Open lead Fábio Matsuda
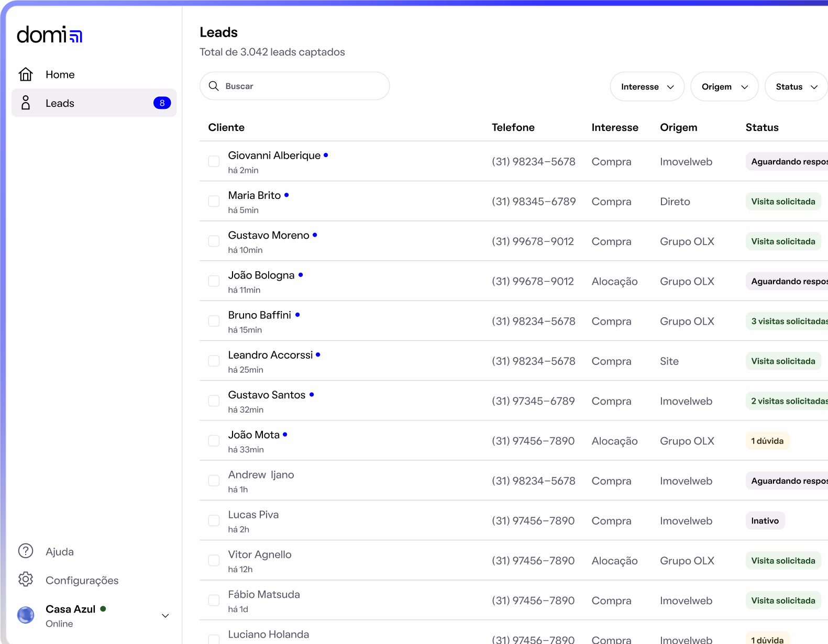The height and width of the screenshot is (644, 828). [264, 594]
